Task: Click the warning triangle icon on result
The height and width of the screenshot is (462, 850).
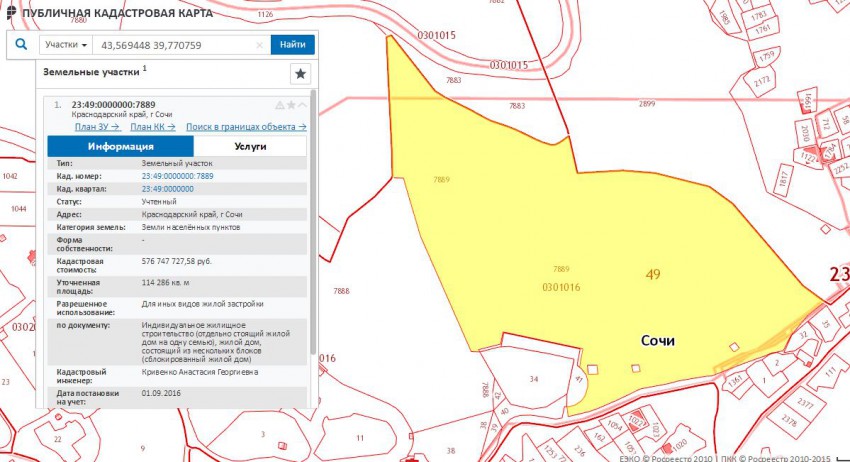Action: click(280, 104)
